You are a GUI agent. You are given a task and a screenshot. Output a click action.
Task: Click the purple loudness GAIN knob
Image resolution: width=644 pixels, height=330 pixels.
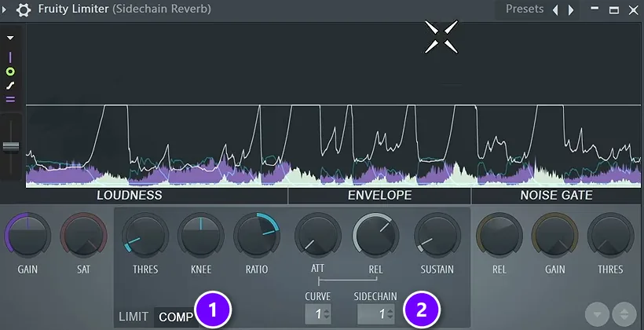27,236
